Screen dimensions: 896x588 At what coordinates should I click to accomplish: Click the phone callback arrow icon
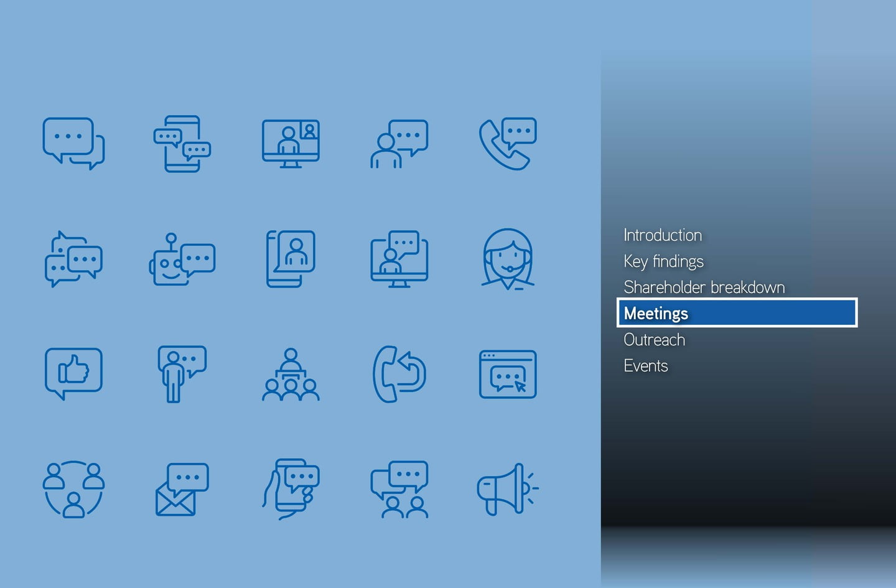(x=399, y=374)
